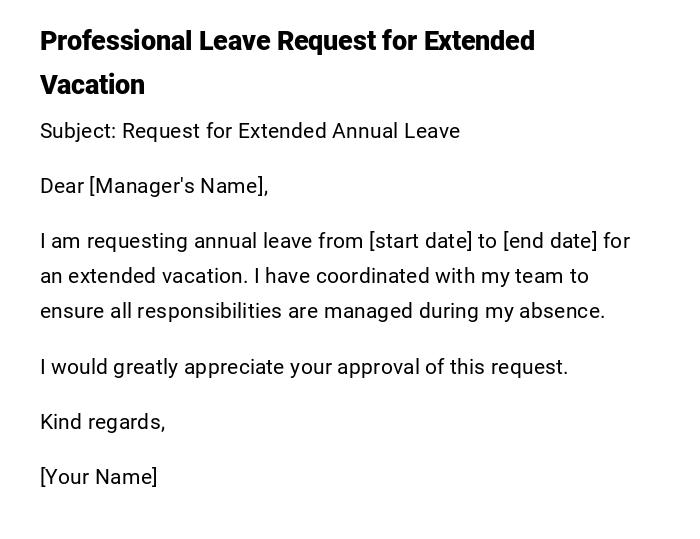700x539 pixels.
Task: Click the "Kind regards," sign-off
Action: 103,422
